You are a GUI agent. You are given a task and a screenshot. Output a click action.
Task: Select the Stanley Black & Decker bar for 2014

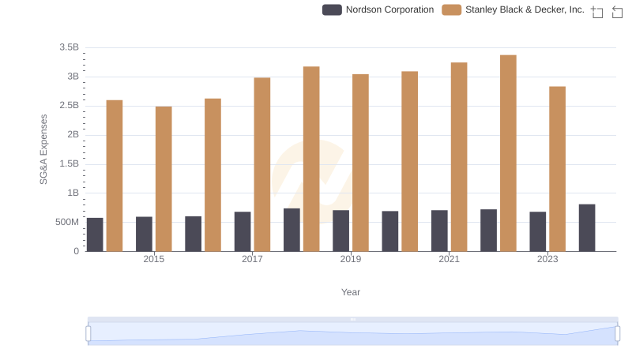(115, 176)
